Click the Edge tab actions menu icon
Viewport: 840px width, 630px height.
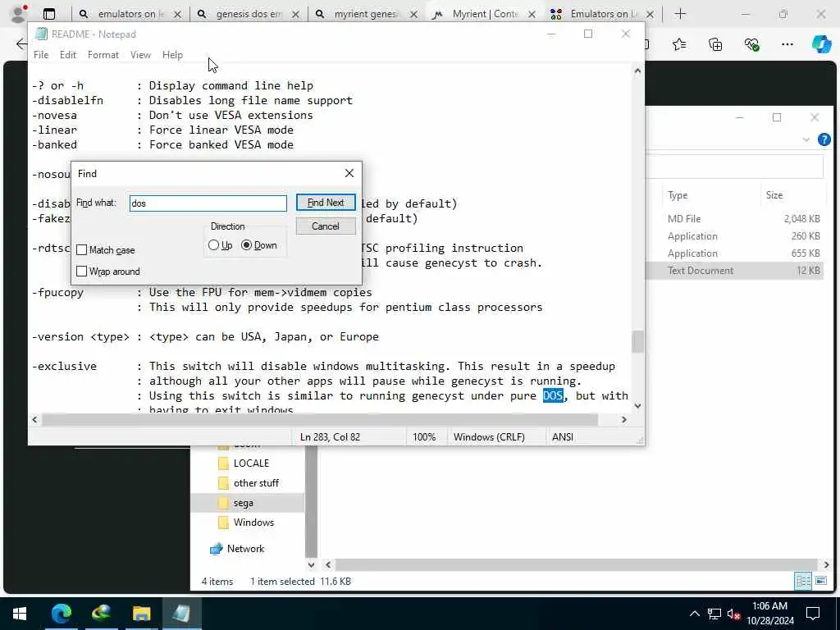[49, 14]
